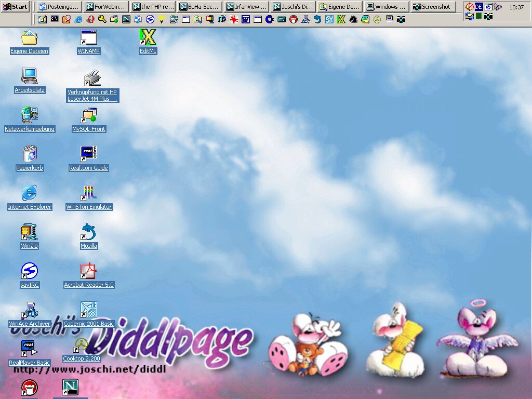Click the camera icon in the system tray

(488, 16)
